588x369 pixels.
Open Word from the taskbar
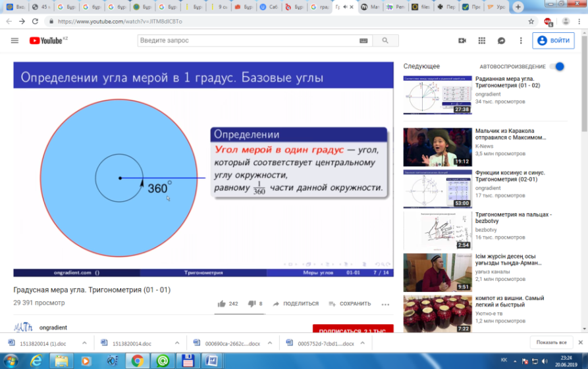(212, 360)
